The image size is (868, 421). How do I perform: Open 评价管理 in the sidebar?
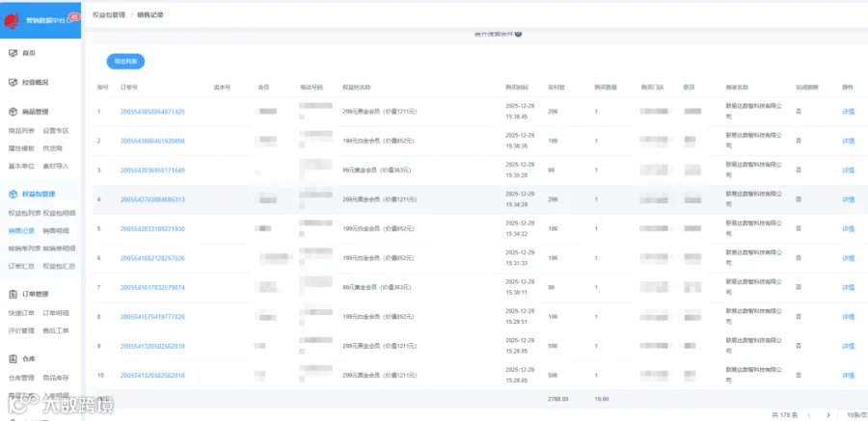point(21,330)
